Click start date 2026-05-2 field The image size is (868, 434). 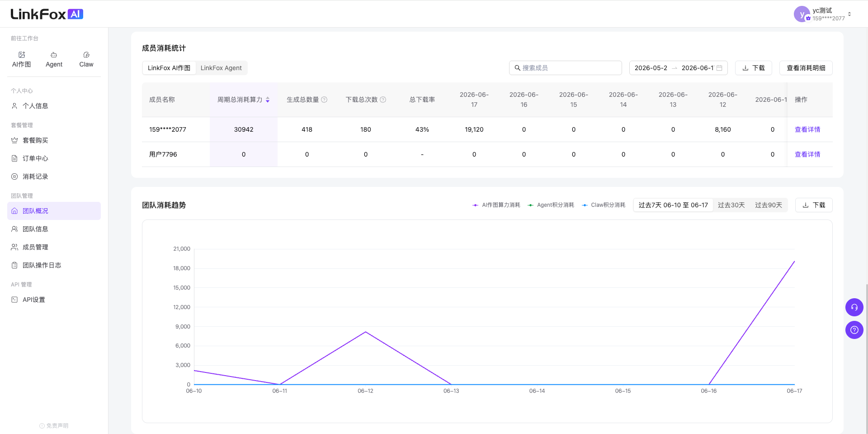(x=651, y=68)
